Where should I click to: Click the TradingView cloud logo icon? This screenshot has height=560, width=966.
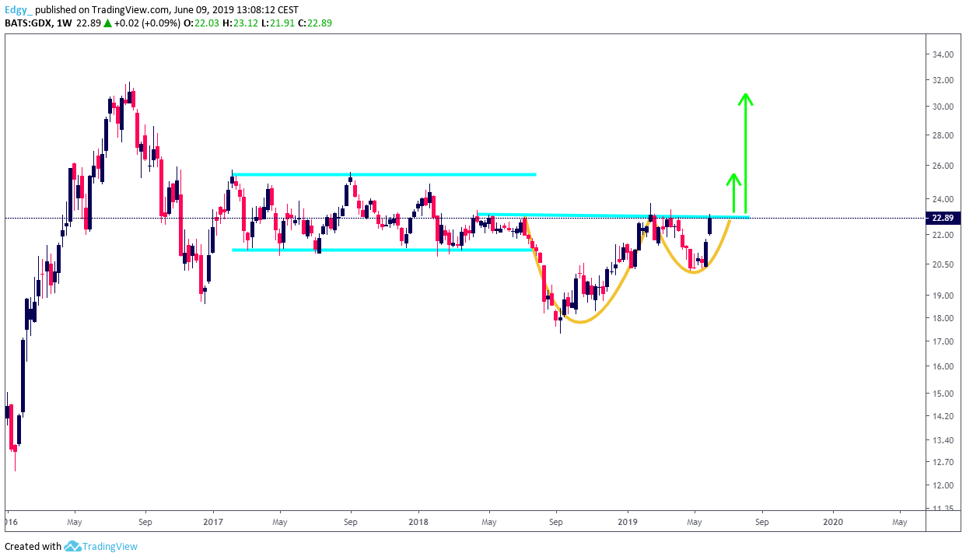(x=73, y=546)
